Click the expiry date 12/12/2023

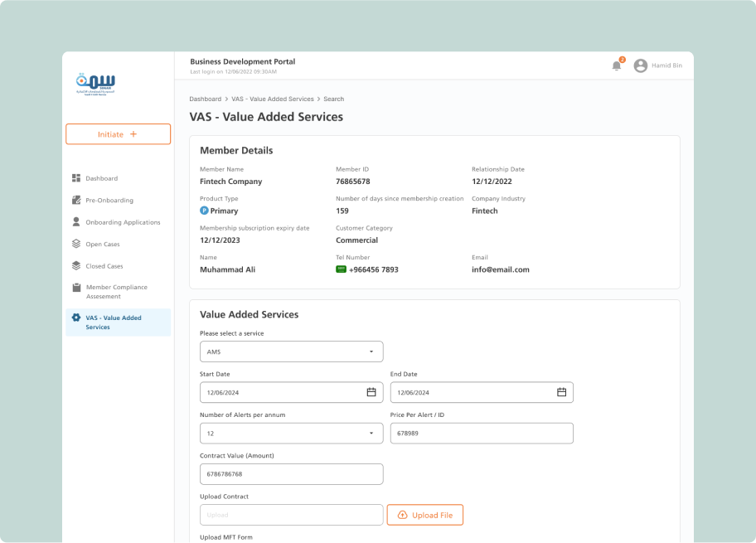(220, 240)
